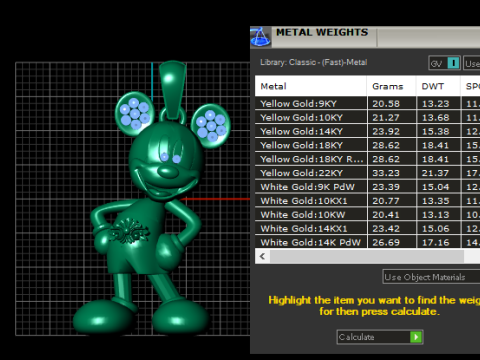480x360 pixels.
Task: Click the green arrow on Calculate button
Action: pos(416,337)
